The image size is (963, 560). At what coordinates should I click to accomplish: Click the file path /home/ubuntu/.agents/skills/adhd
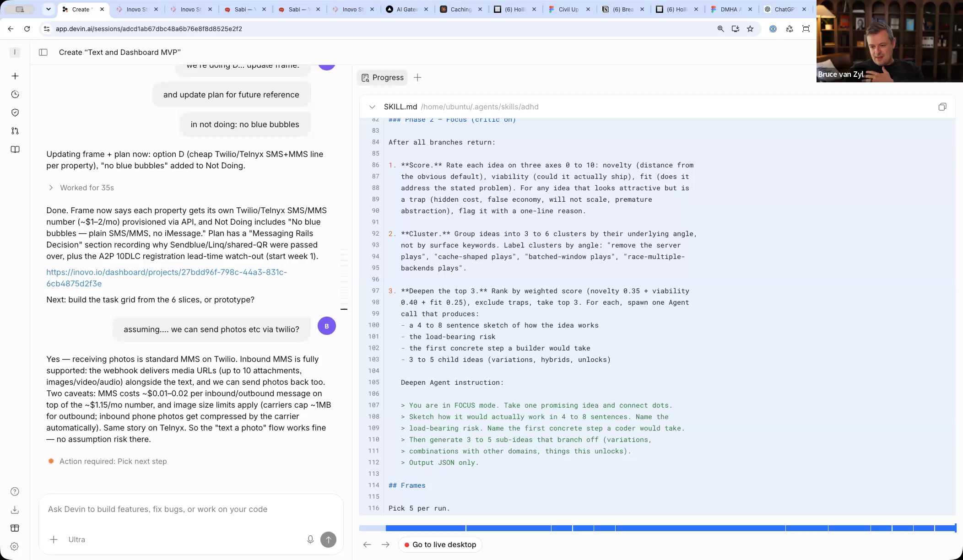tap(480, 107)
